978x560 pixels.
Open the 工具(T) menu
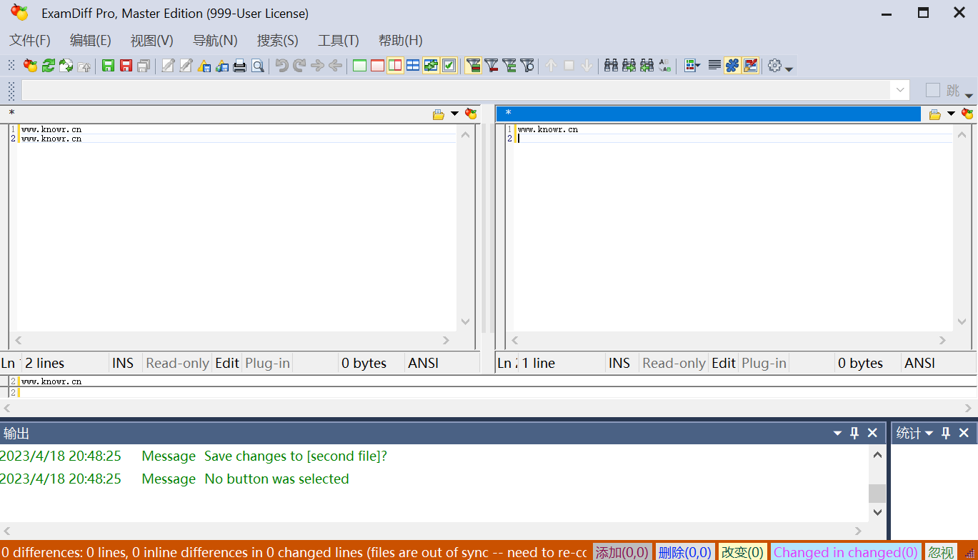coord(339,41)
